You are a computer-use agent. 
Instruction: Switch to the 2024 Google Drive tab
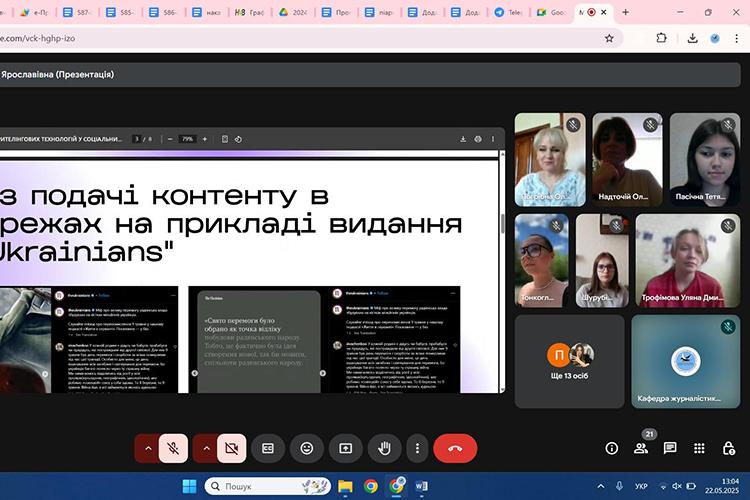click(292, 12)
